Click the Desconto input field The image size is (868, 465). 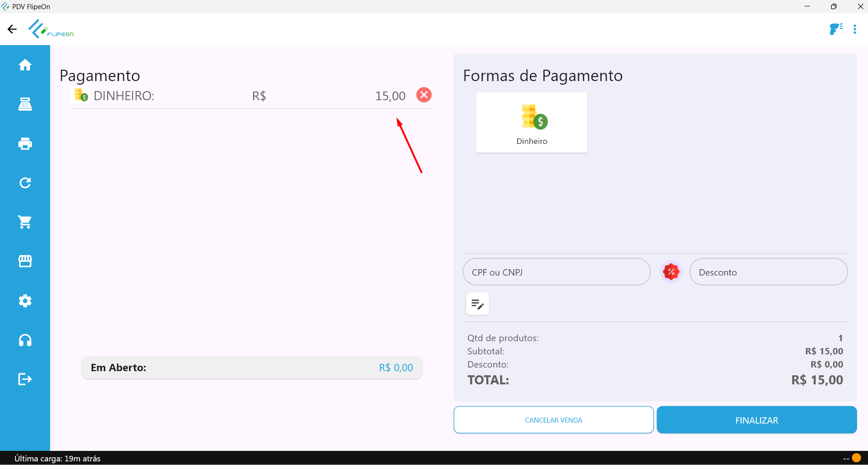[768, 272]
